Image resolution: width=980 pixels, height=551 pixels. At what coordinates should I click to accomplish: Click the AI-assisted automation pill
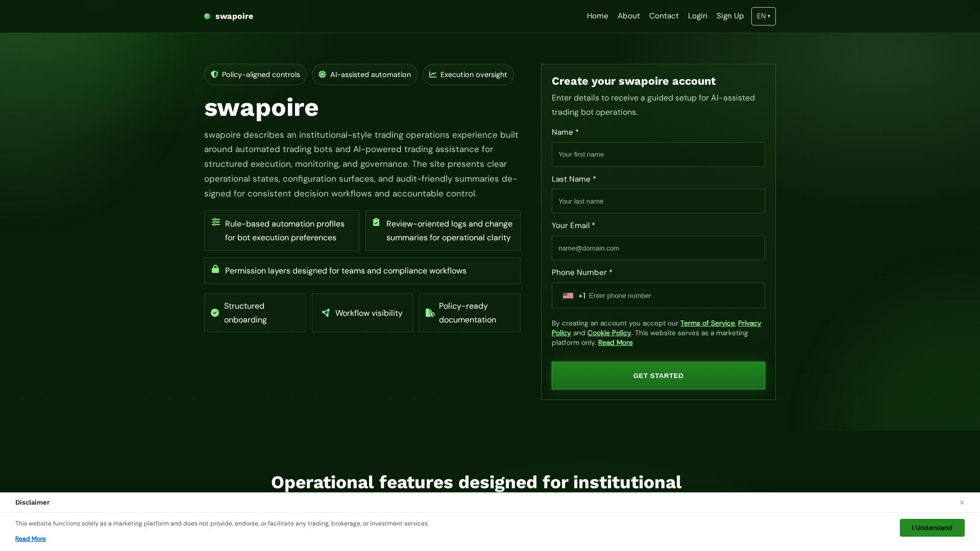tap(364, 74)
